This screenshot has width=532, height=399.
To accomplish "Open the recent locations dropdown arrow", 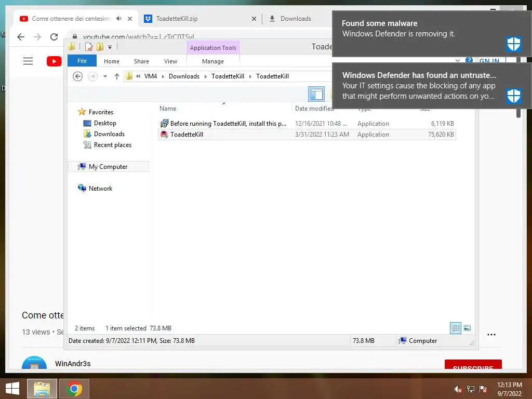I will point(105,76).
